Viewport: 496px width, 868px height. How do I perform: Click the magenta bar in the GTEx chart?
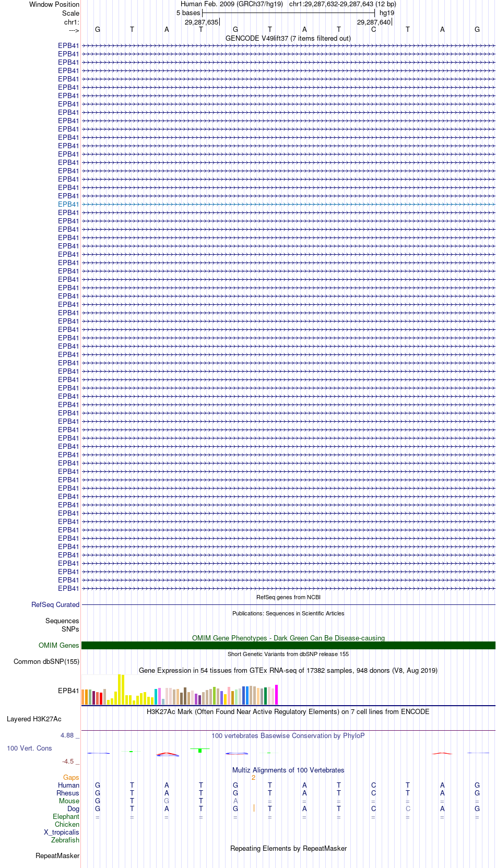277,695
